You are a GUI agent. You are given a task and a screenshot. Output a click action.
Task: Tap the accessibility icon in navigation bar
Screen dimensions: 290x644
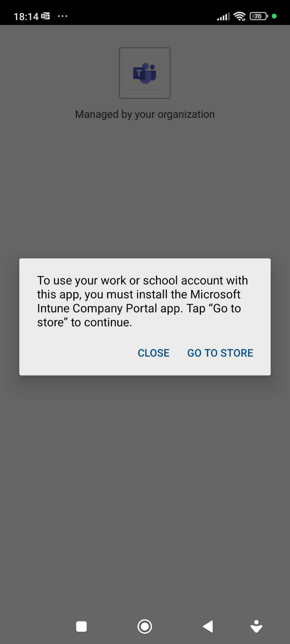[256, 626]
